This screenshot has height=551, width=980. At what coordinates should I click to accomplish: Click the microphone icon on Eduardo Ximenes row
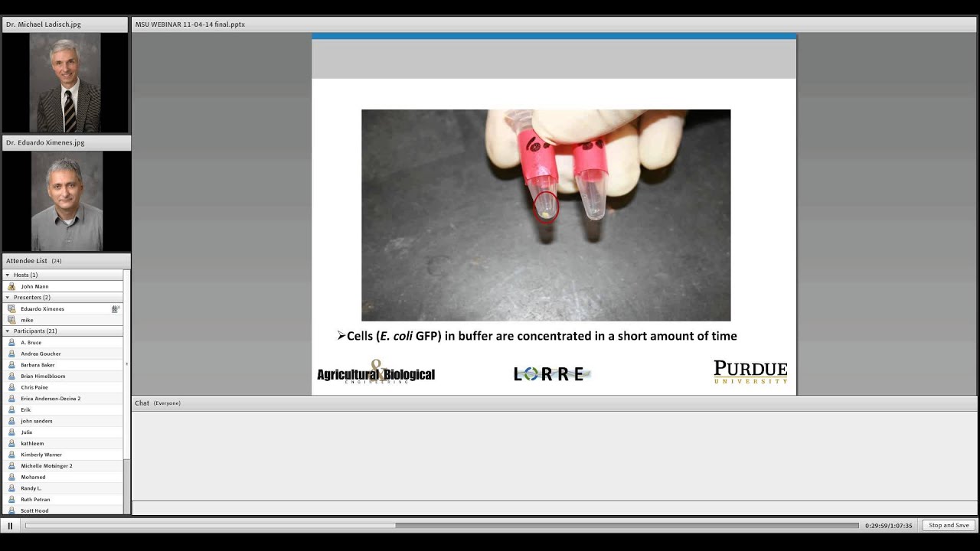(115, 308)
